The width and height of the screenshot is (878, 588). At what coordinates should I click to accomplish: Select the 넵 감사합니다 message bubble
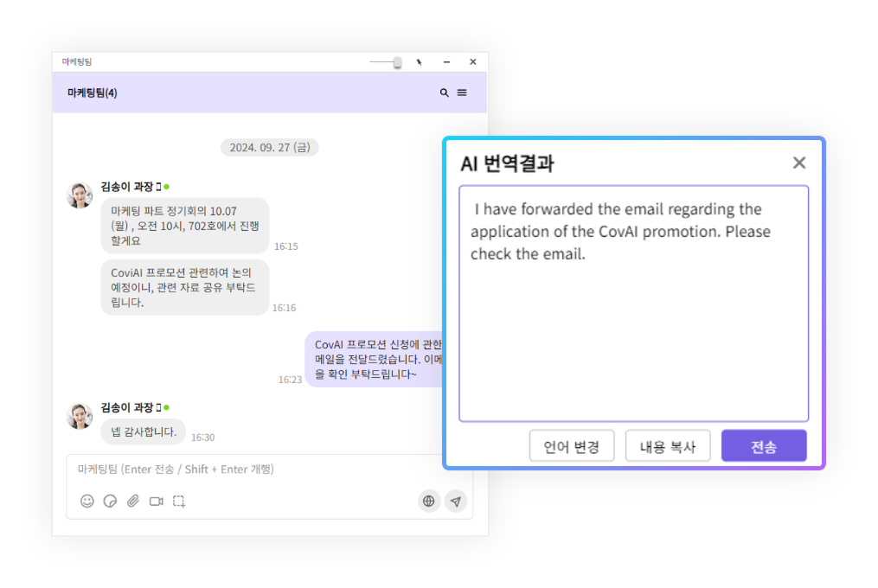144,431
